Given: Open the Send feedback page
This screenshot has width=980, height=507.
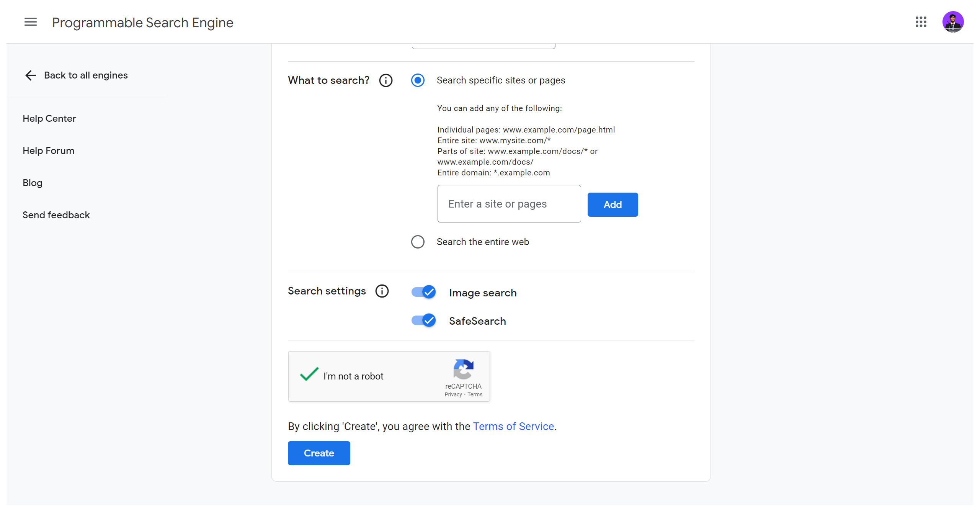Looking at the screenshot, I should 56,215.
